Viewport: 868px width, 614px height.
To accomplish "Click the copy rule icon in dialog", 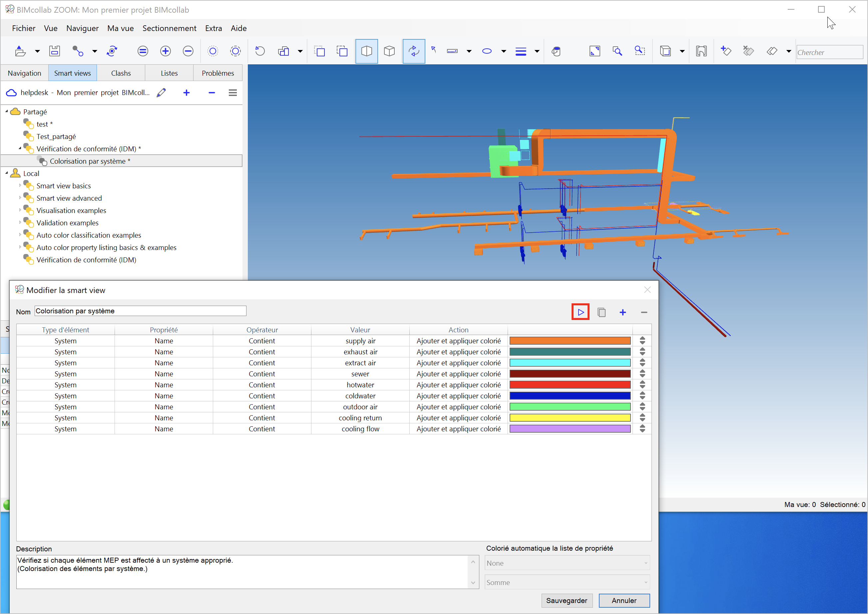I will click(x=602, y=312).
